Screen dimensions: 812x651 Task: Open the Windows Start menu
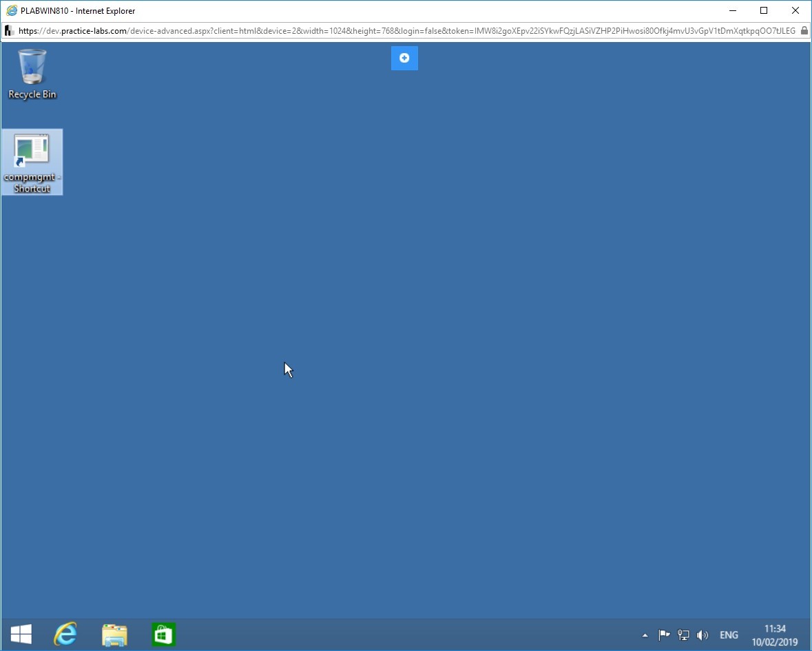coord(21,634)
